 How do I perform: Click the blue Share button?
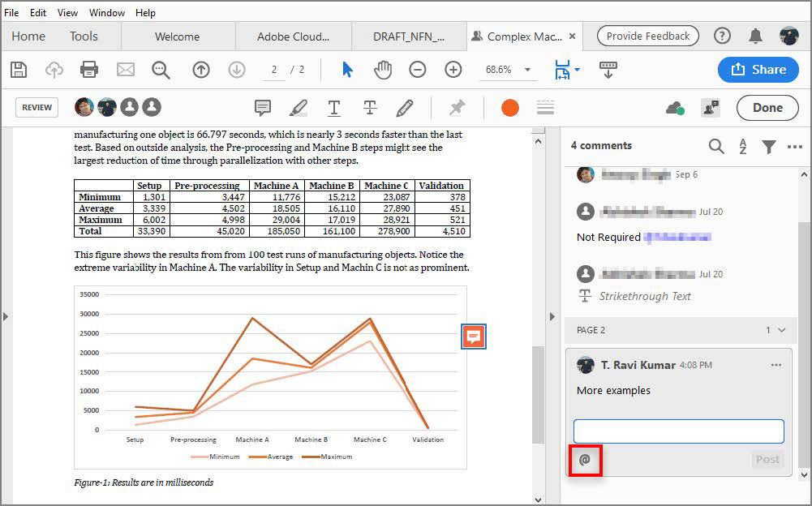pos(758,70)
